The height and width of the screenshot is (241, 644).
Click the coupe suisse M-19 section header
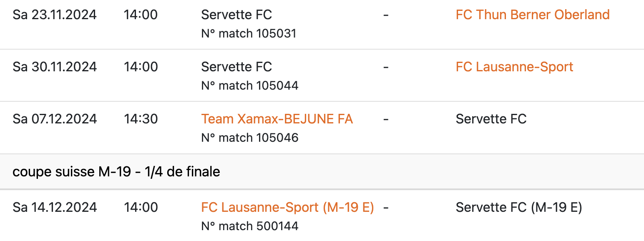116,172
